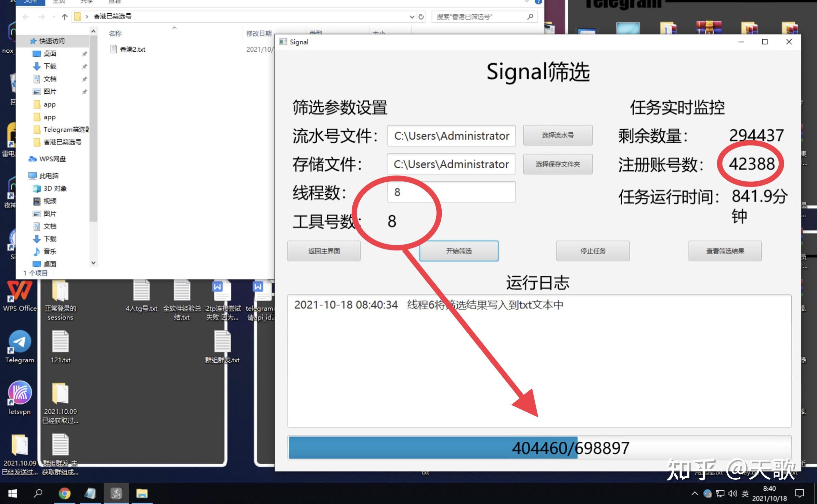Viewport: 817px width, 504px height.
Task: Click Signal tool taskbar icon
Action: (x=116, y=493)
